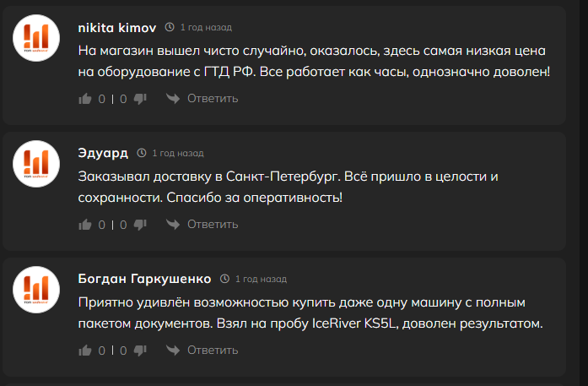Viewport: 588px width, 386px height.
Task: Like Богдан Гаркушенко's comment
Action: [84, 351]
